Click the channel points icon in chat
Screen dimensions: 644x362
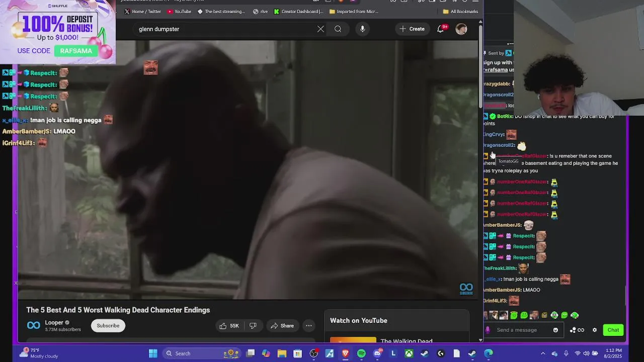click(x=577, y=330)
